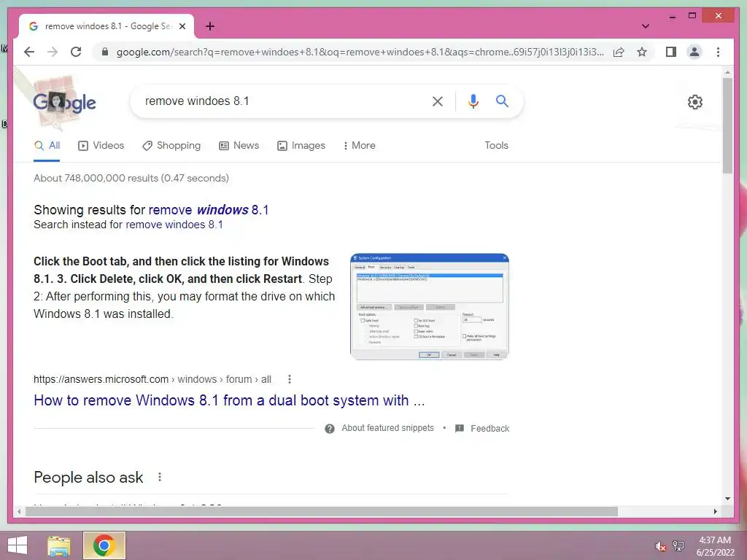Switch to Shopping results
747x560 pixels.
tap(171, 146)
